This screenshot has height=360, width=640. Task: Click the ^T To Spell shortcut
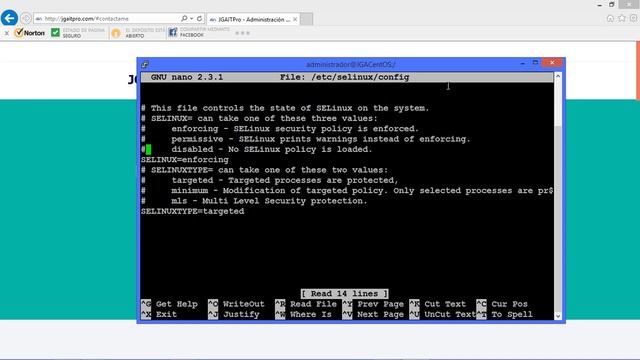click(504, 314)
